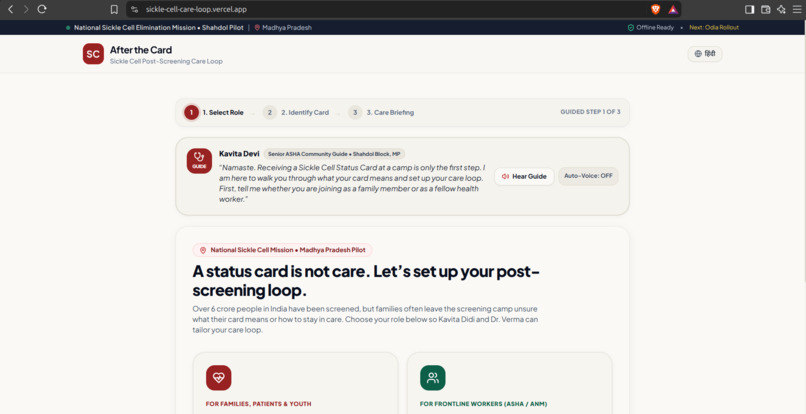Select step 3 Care Briefing
The width and height of the screenshot is (806, 414).
[381, 112]
